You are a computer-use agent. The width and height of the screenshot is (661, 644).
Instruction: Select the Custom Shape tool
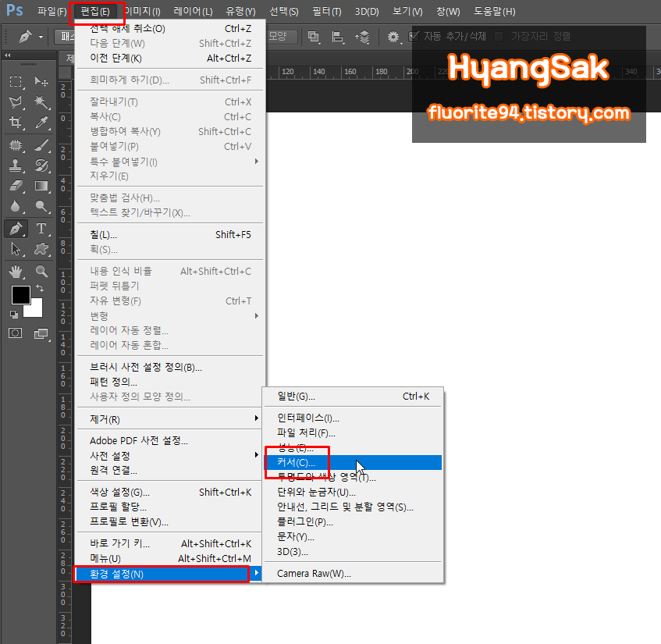click(x=41, y=249)
